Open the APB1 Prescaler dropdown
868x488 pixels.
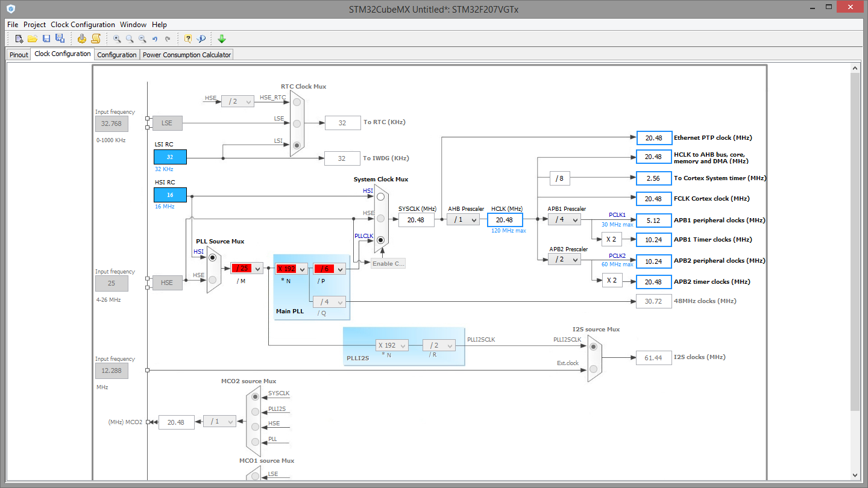564,219
